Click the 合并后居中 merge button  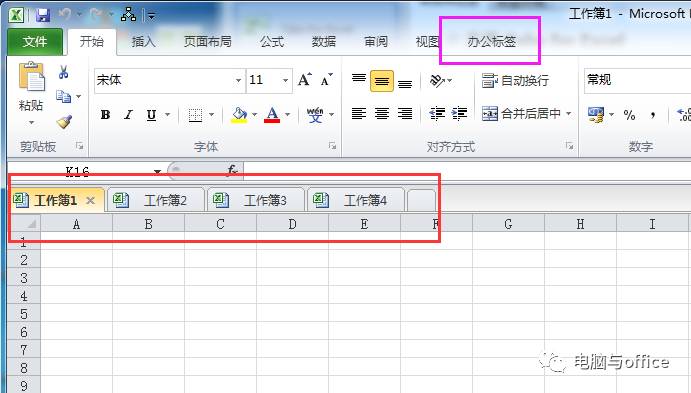point(521,114)
